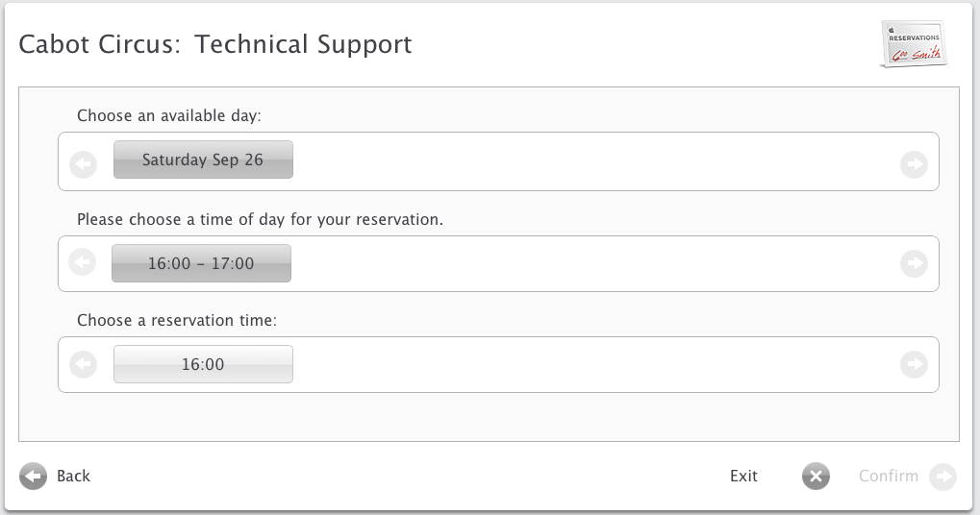This screenshot has height=515, width=980.
Task: Click the 'Please choose a time of day' label
Action: pyautogui.click(x=260, y=219)
